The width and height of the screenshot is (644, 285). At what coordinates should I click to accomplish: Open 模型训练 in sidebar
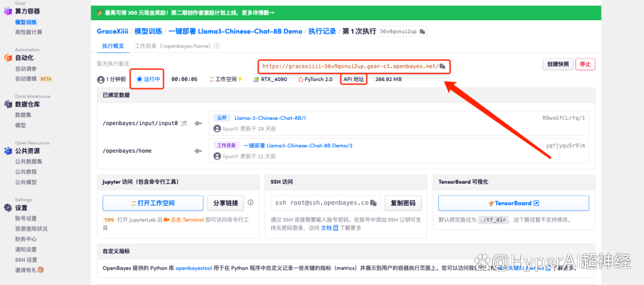[26, 22]
